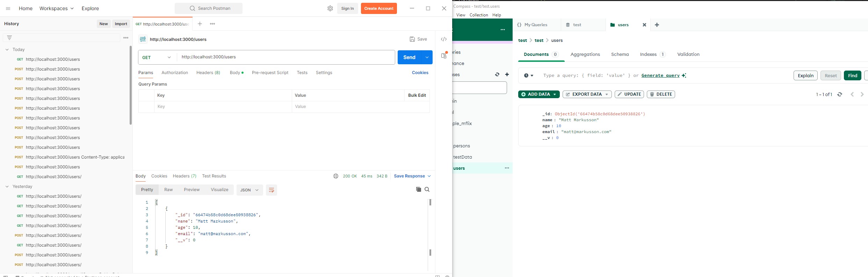Toggle line wrap in response viewer

[271, 190]
